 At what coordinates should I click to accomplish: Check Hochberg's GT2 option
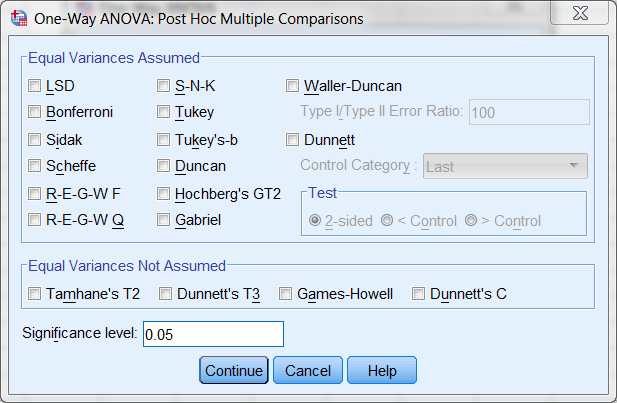tap(164, 193)
